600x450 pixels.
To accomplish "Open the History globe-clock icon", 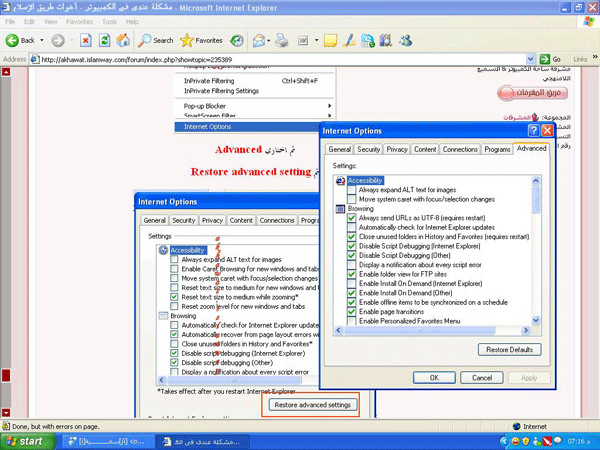I will point(237,40).
